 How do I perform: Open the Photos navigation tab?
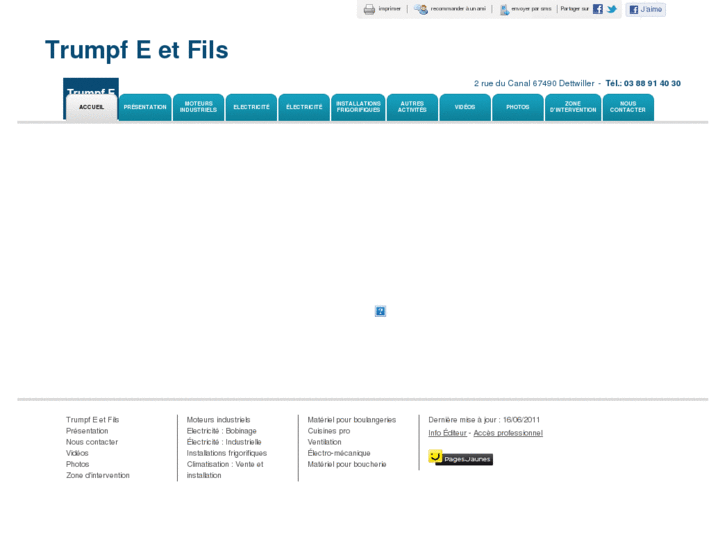[517, 107]
